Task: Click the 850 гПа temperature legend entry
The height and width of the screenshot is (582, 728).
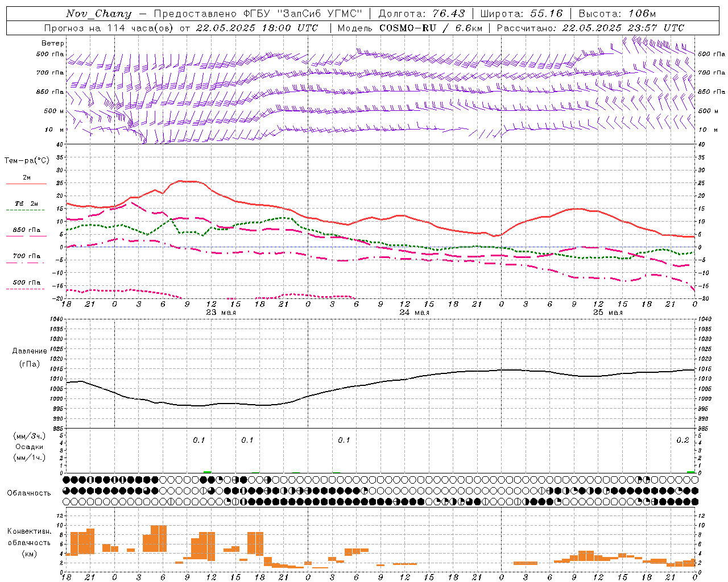Action: tap(27, 230)
